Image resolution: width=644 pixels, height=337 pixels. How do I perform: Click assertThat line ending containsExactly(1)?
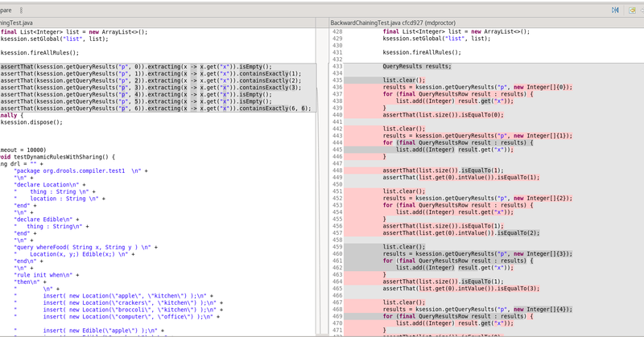(x=151, y=74)
